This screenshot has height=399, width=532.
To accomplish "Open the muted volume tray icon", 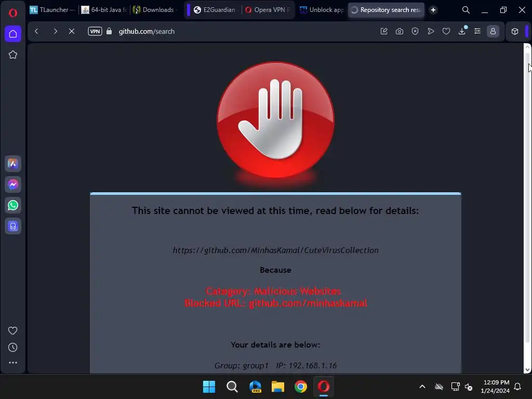I will (469, 387).
